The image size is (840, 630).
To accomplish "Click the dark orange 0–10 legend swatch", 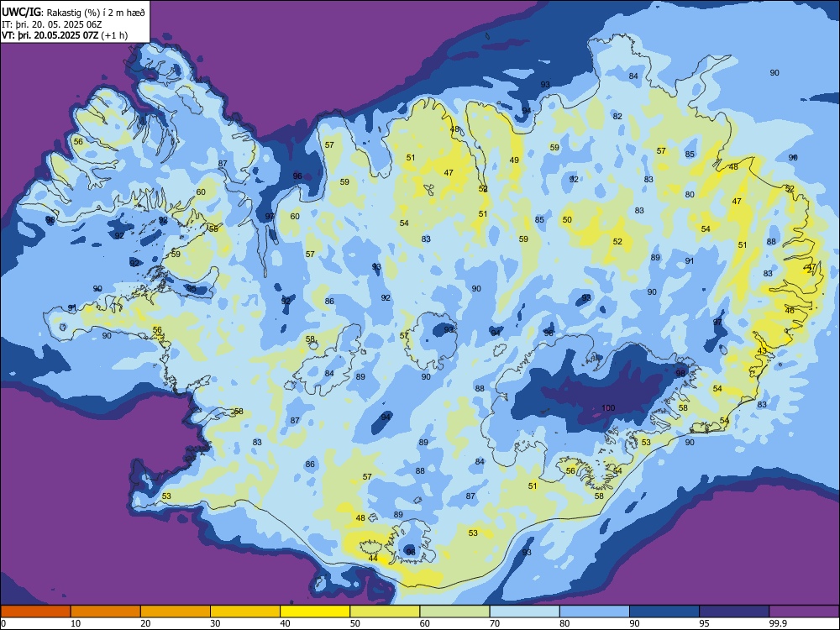I will click(x=35, y=612).
